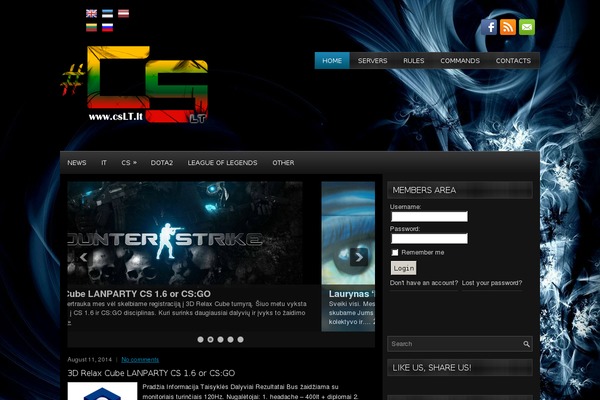This screenshot has width=600, height=400.
Task: Focus the Username input field
Action: [429, 217]
